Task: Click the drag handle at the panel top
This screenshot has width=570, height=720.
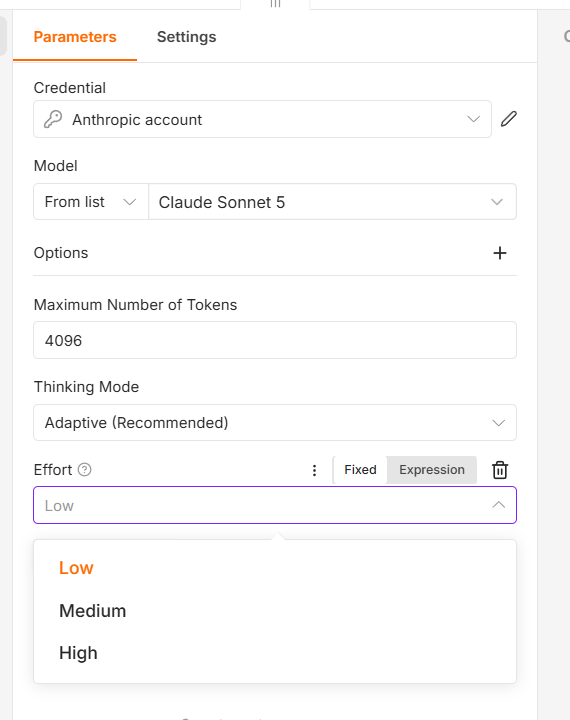Action: point(275,4)
